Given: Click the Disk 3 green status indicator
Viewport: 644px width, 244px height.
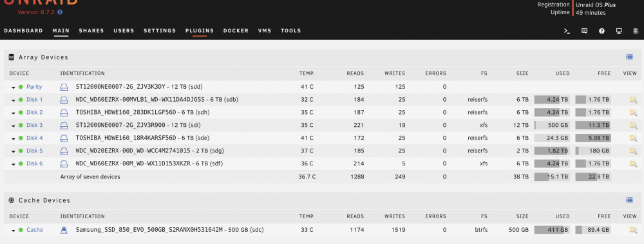Looking at the screenshot, I should [x=21, y=126].
